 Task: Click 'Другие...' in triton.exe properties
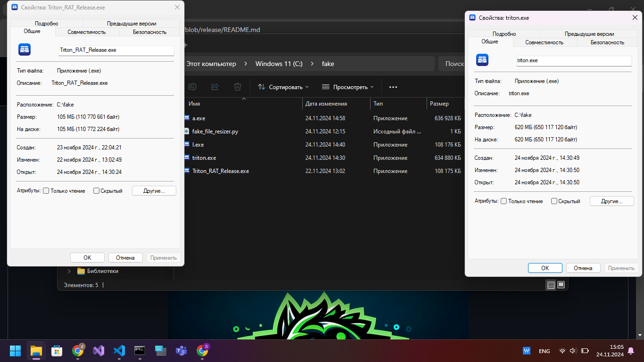(x=611, y=201)
